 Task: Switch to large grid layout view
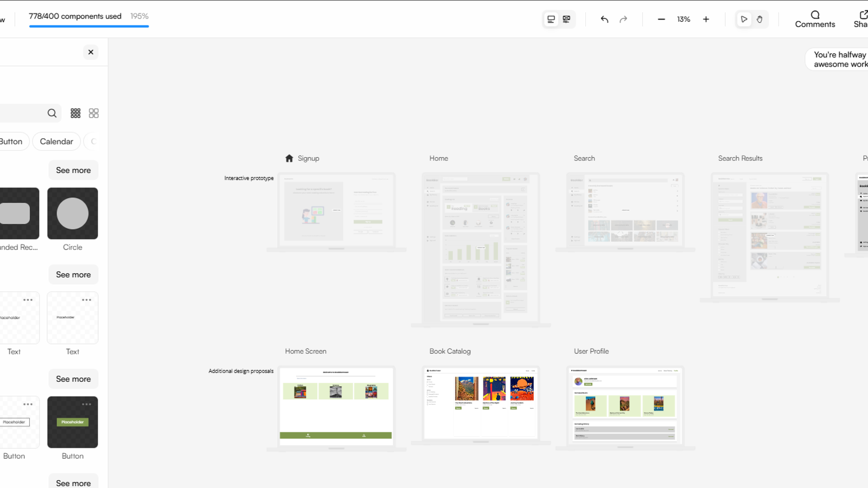pos(94,113)
